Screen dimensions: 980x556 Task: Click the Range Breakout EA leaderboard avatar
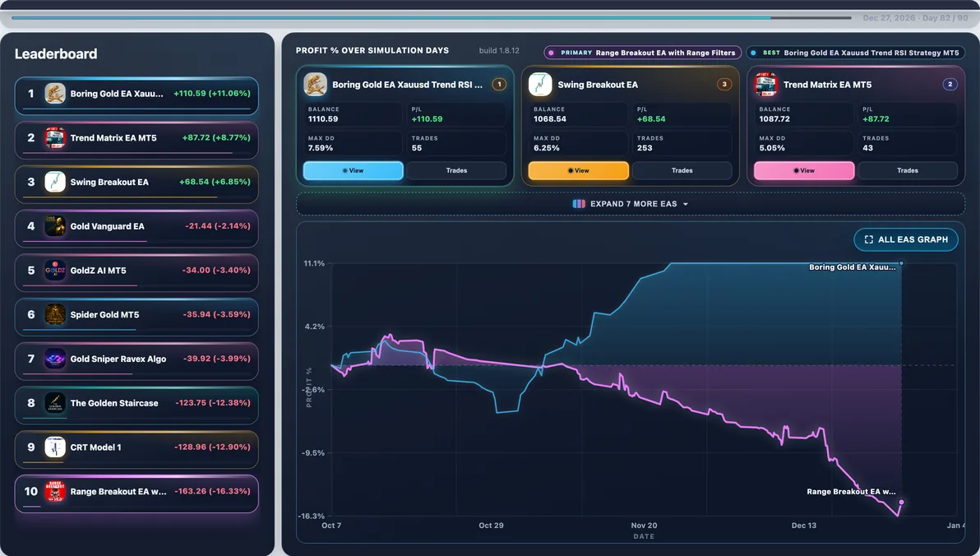pyautogui.click(x=55, y=492)
